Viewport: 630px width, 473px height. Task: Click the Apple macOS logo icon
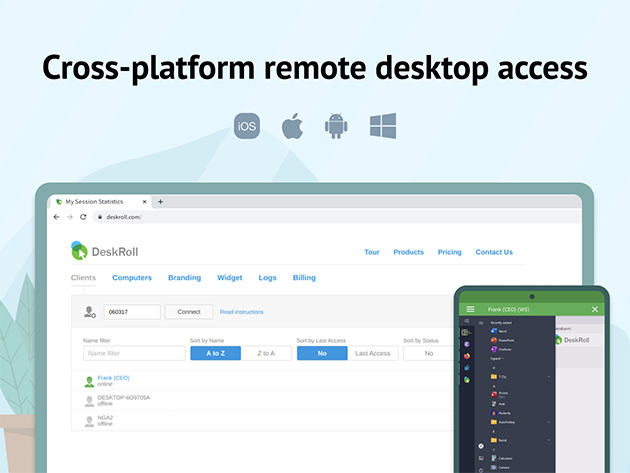click(x=292, y=126)
